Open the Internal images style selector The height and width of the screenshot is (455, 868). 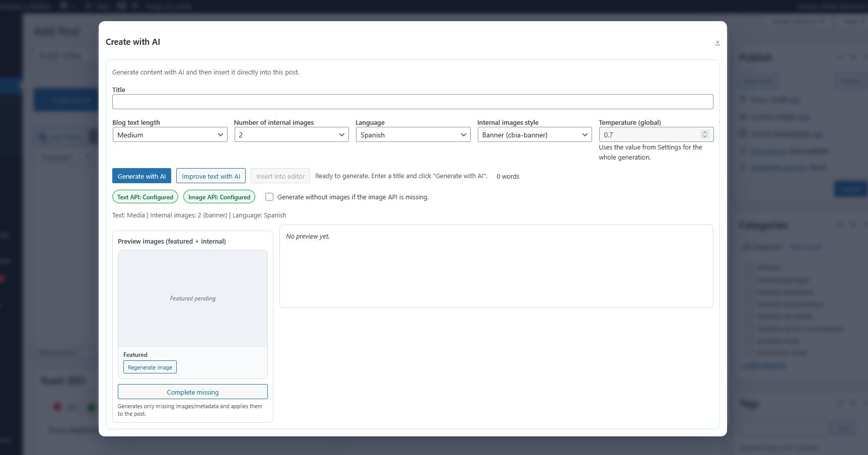[534, 134]
